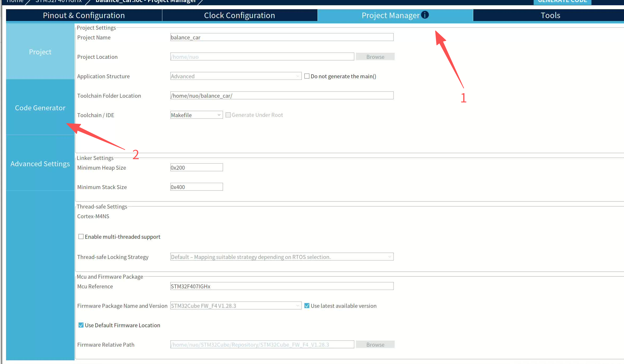
Task: Open the Pinout & Configuration tab
Action: tap(84, 15)
